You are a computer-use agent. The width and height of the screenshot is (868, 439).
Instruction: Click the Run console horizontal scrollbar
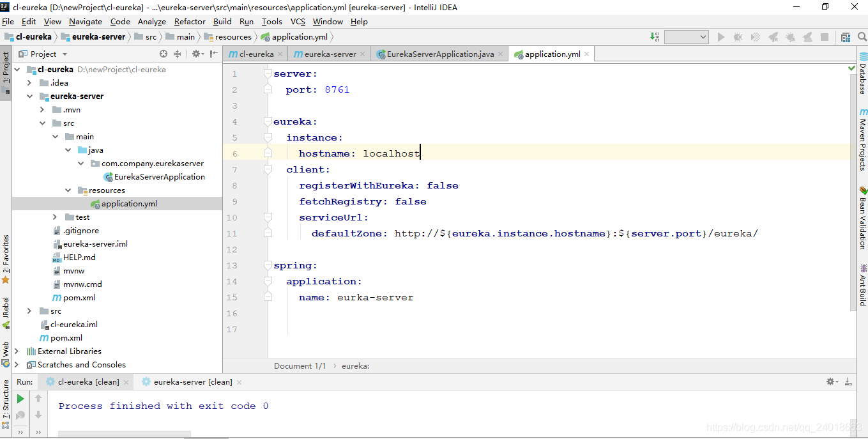click(x=124, y=435)
